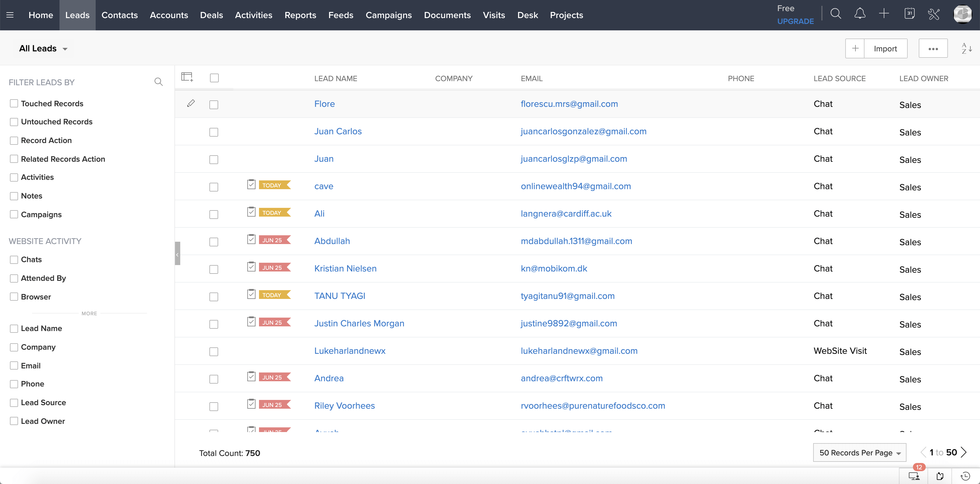Screen dimensions: 980x484
Task: Check the Touched Records filter
Action: pos(14,103)
